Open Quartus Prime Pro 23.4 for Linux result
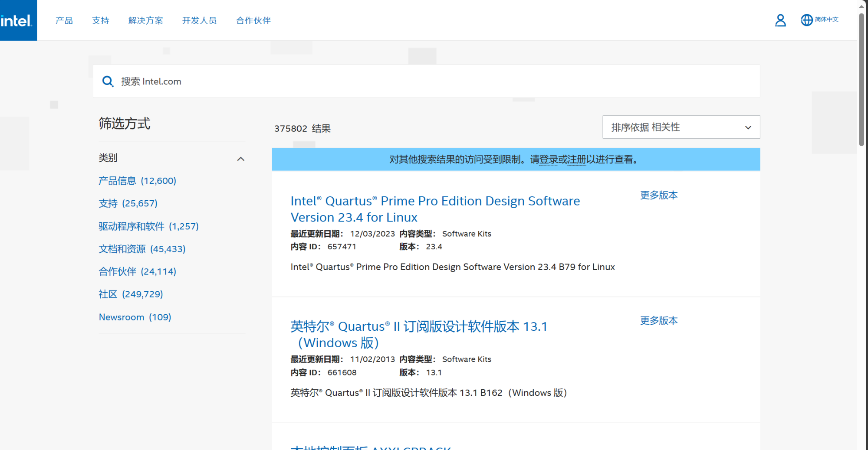 click(x=434, y=209)
